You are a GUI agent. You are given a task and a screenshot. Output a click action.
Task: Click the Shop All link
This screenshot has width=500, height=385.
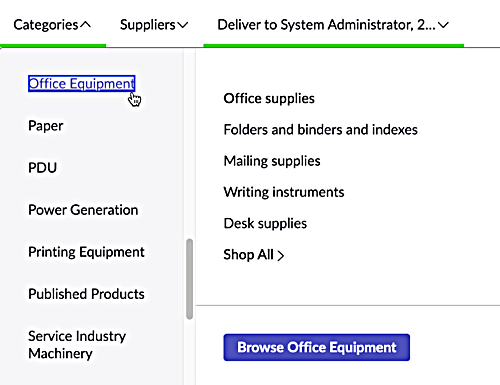point(254,255)
